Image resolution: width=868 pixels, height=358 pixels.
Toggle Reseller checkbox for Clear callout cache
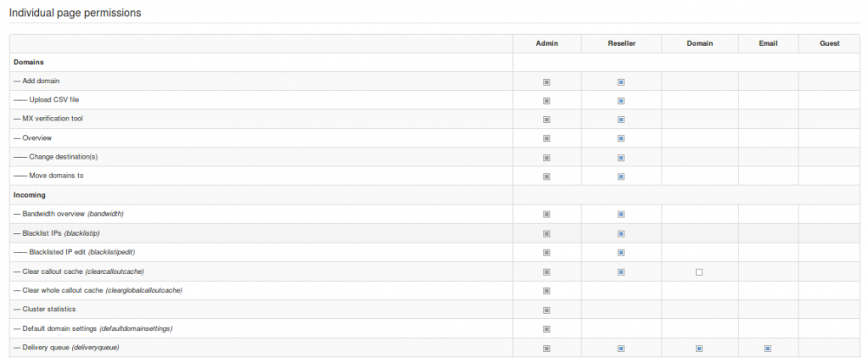pos(621,272)
